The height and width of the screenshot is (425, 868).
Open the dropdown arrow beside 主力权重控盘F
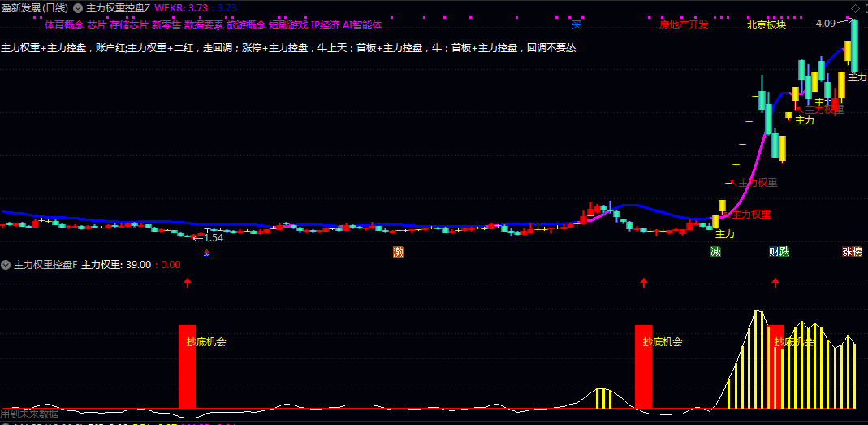pyautogui.click(x=6, y=265)
